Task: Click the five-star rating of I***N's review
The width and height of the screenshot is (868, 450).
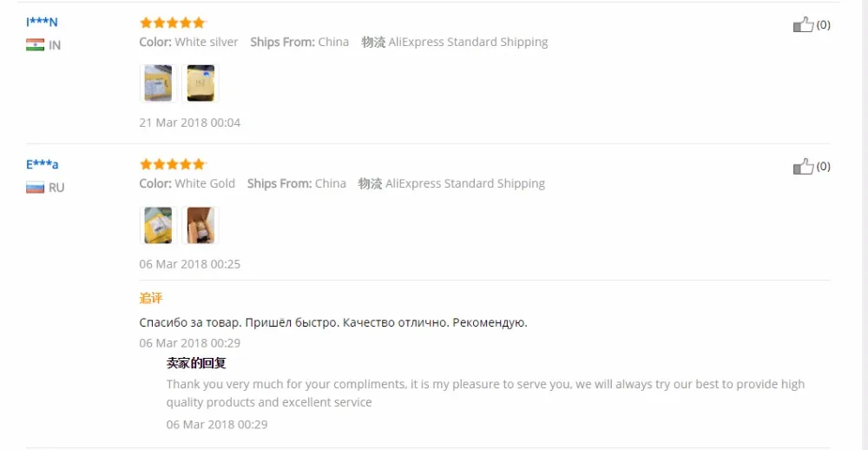Action: 173,23
